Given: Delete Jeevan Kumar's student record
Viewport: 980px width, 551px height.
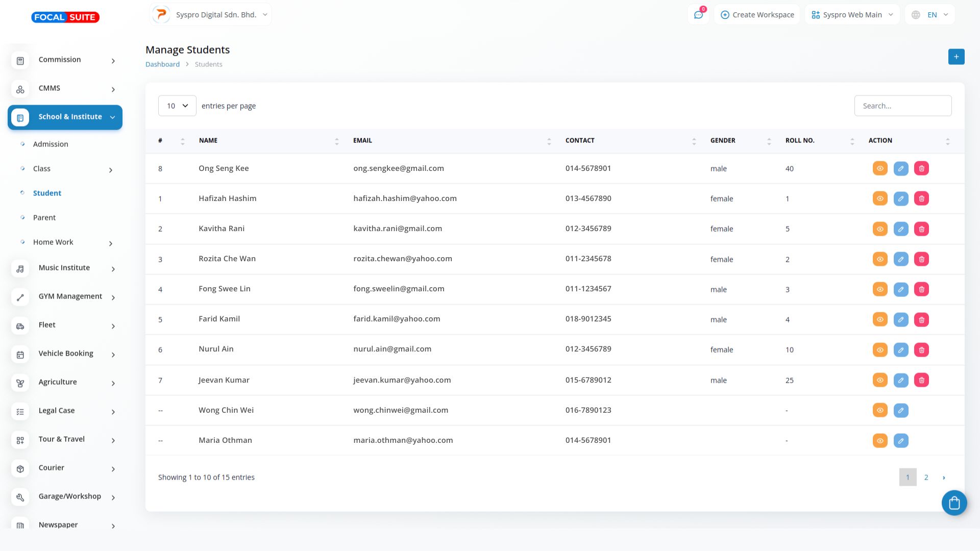Looking at the screenshot, I should pos(921,380).
